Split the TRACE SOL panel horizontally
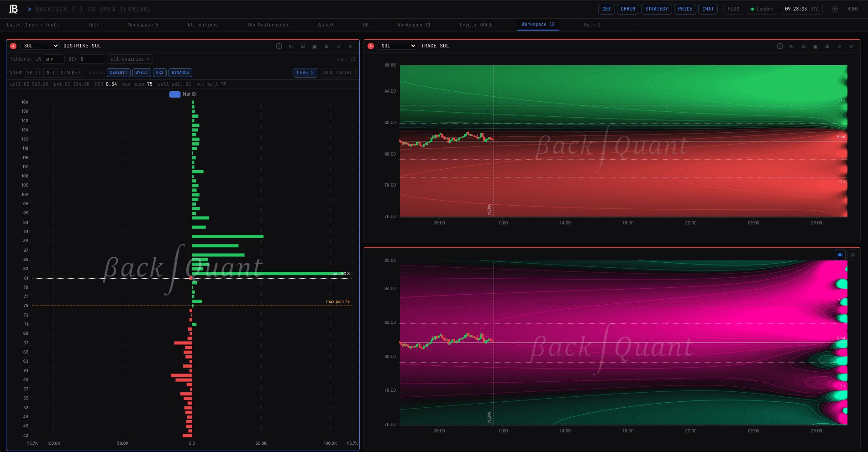Image resolution: width=868 pixels, height=452 pixels. pyautogui.click(x=804, y=46)
